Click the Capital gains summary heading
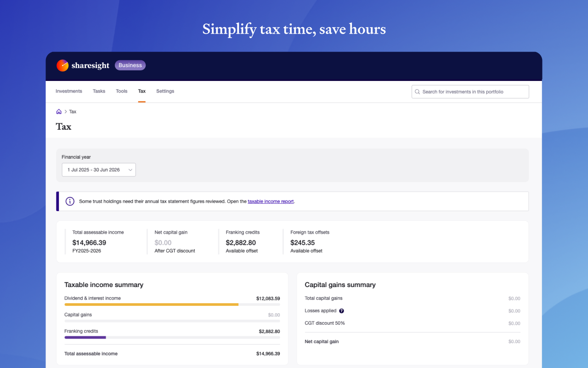Image resolution: width=588 pixels, height=368 pixels. coord(340,285)
